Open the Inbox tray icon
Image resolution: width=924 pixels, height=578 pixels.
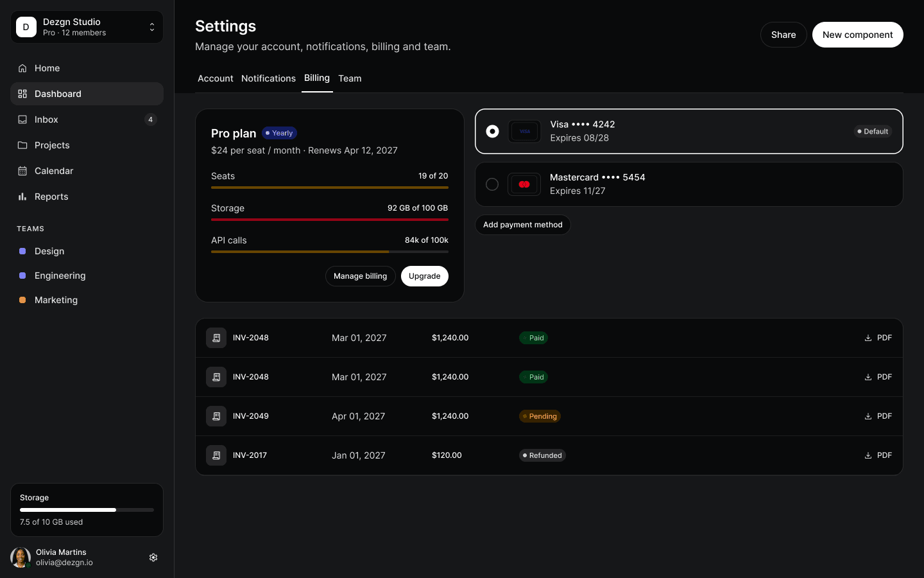click(x=22, y=119)
